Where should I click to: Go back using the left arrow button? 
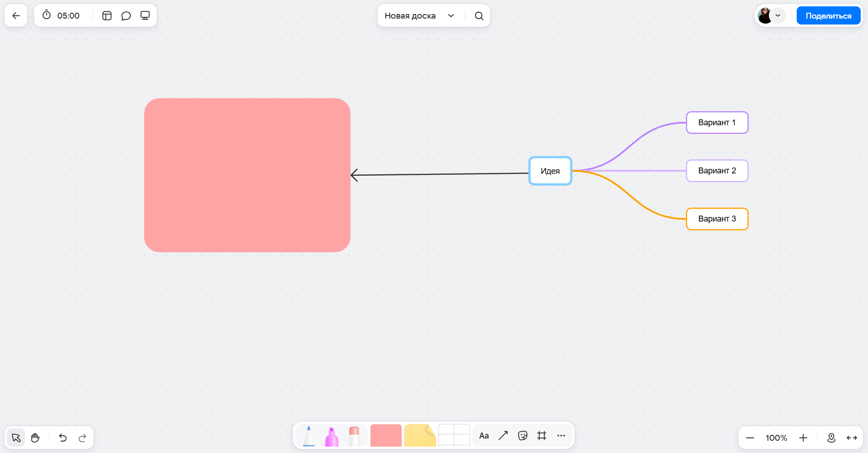[16, 16]
